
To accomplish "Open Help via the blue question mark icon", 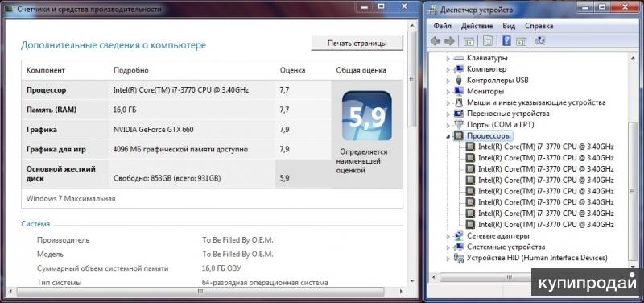I will [506, 41].
